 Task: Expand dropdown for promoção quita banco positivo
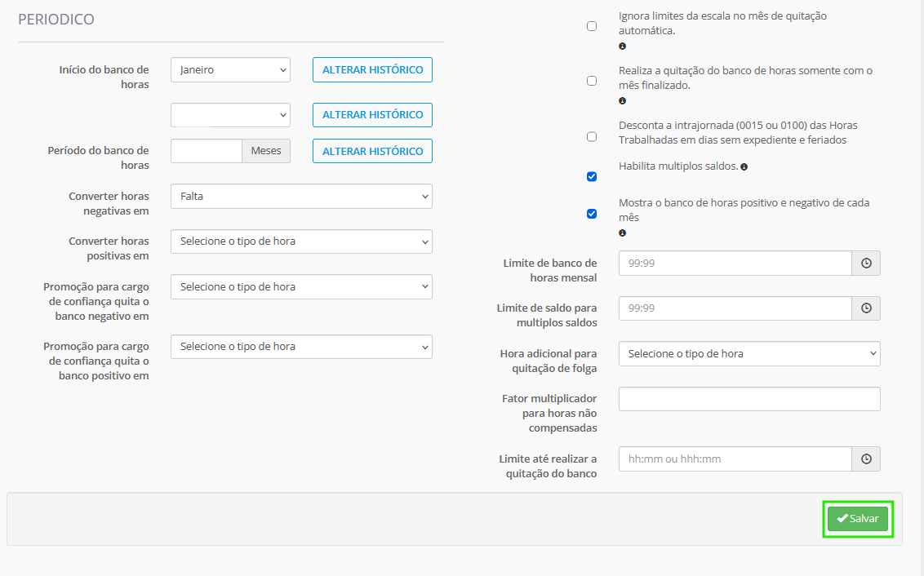tap(302, 347)
